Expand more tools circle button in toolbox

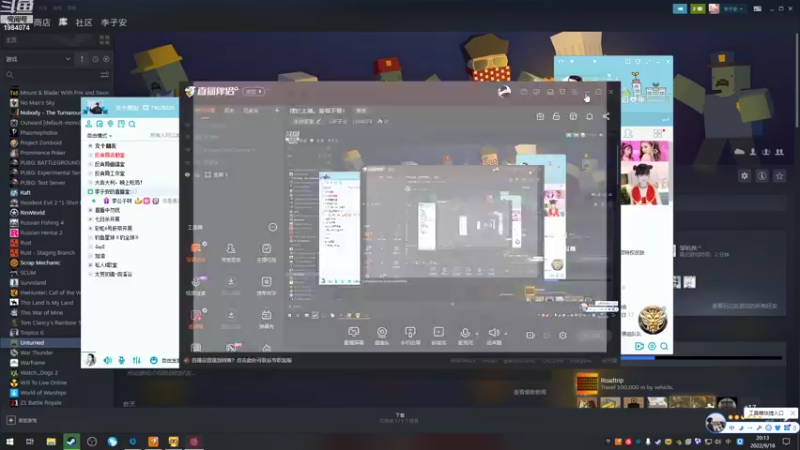point(273,227)
